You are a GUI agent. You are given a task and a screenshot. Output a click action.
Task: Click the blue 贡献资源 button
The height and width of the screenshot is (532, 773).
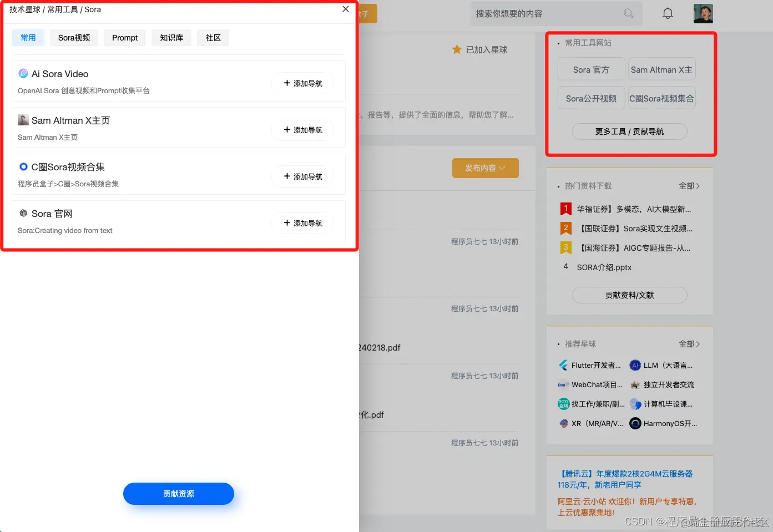(x=179, y=494)
